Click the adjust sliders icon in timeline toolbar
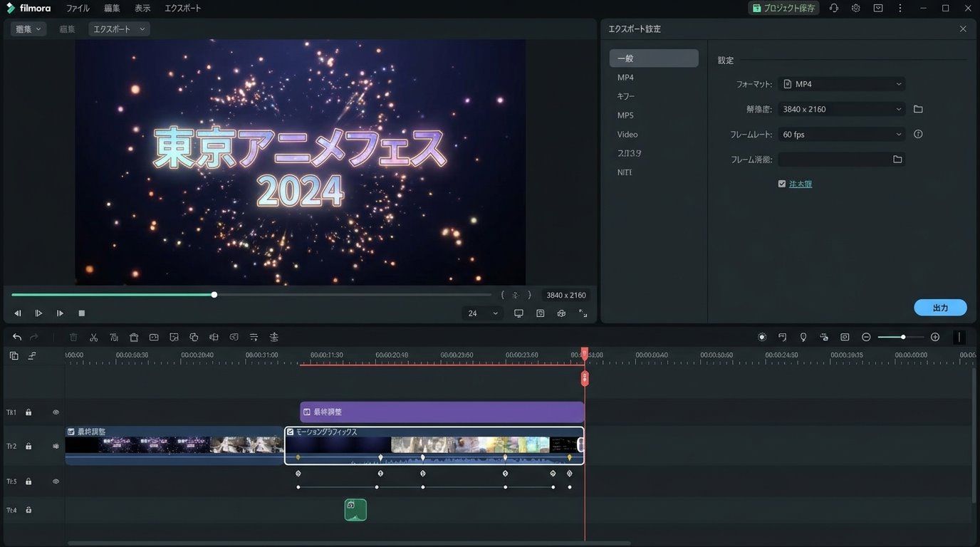This screenshot has width=980, height=547. tap(254, 337)
